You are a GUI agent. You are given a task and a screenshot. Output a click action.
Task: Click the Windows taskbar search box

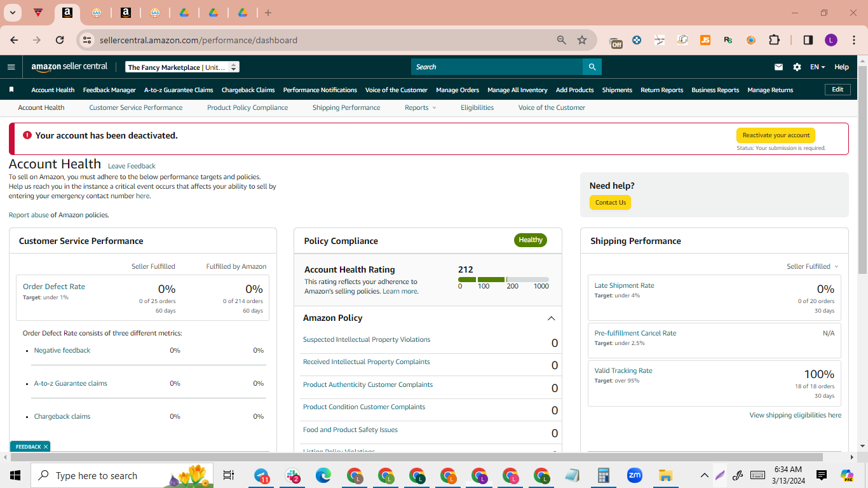click(122, 475)
